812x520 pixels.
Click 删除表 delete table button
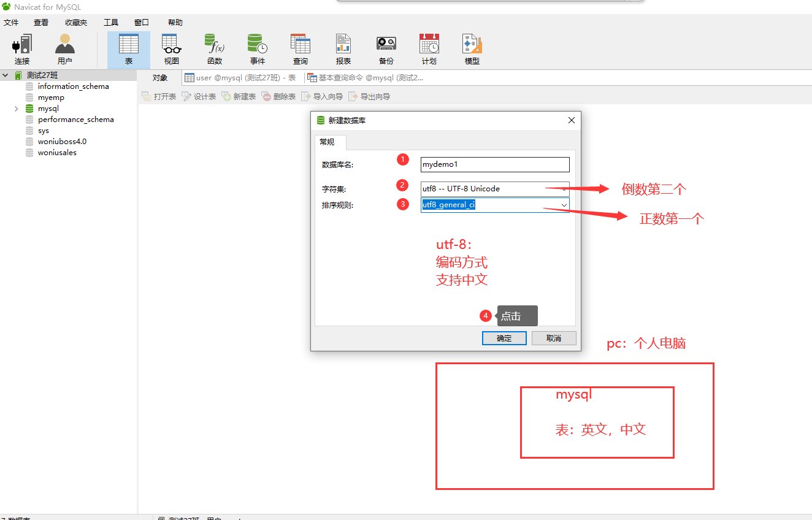[278, 96]
